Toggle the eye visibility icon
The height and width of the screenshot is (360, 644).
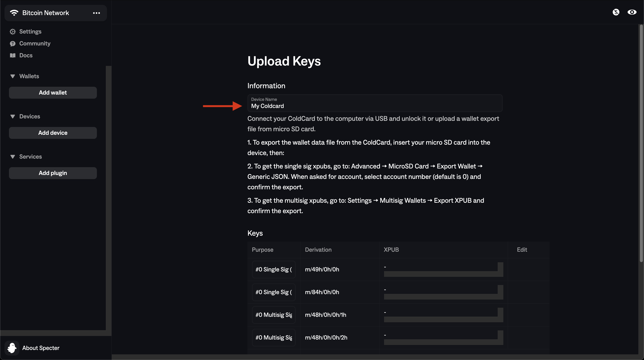tap(632, 12)
